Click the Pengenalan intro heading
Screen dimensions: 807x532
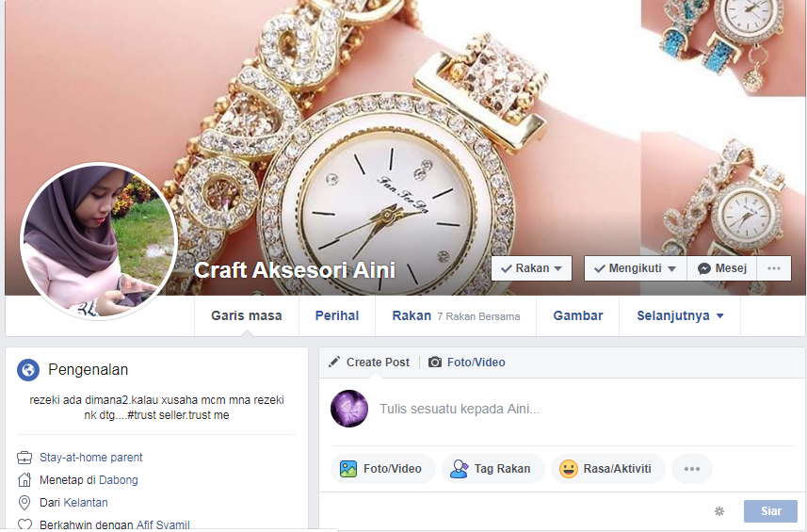click(88, 370)
